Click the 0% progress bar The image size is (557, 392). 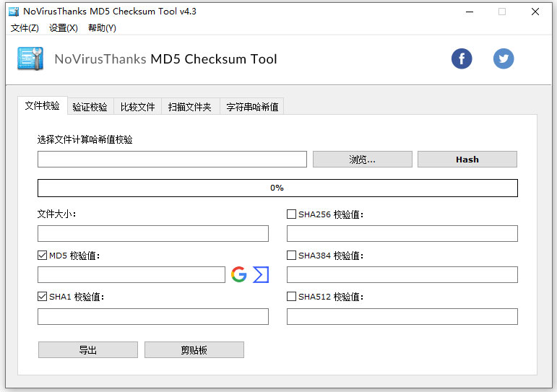tap(277, 188)
